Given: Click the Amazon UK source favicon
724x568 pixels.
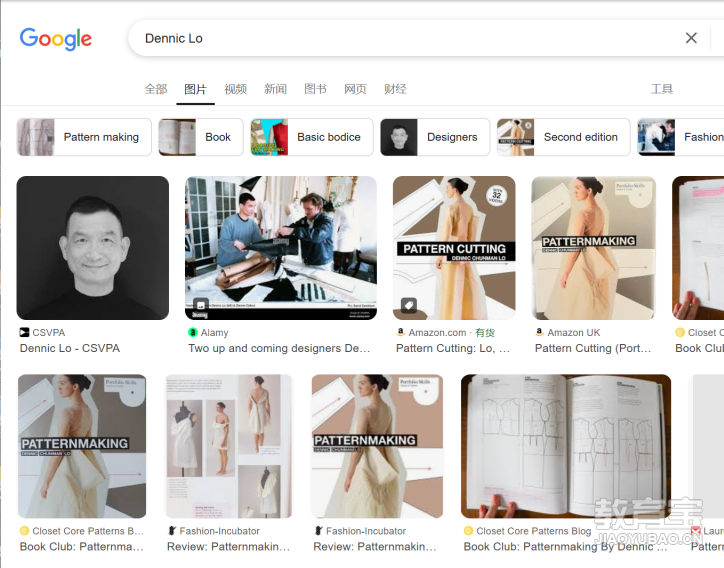Looking at the screenshot, I should (x=539, y=332).
